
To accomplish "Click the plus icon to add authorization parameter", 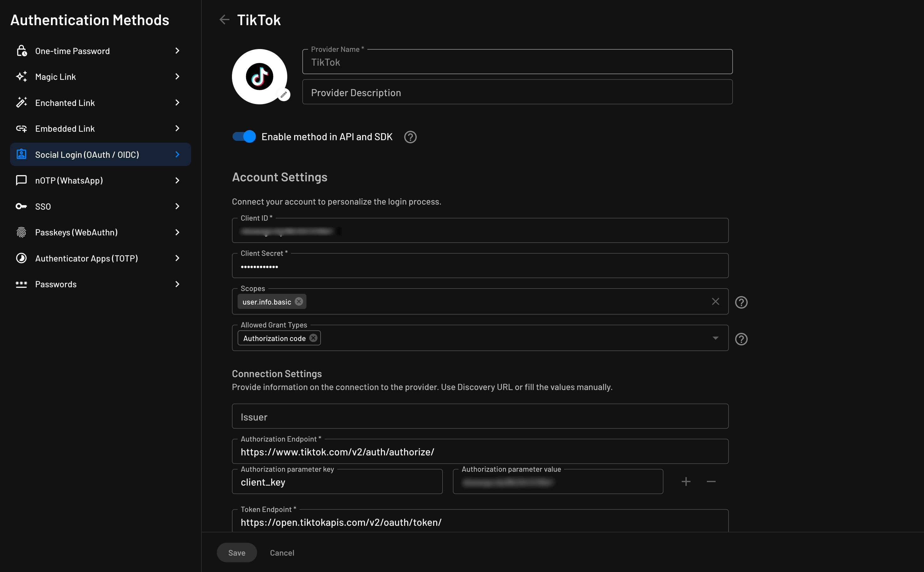I will pos(686,481).
